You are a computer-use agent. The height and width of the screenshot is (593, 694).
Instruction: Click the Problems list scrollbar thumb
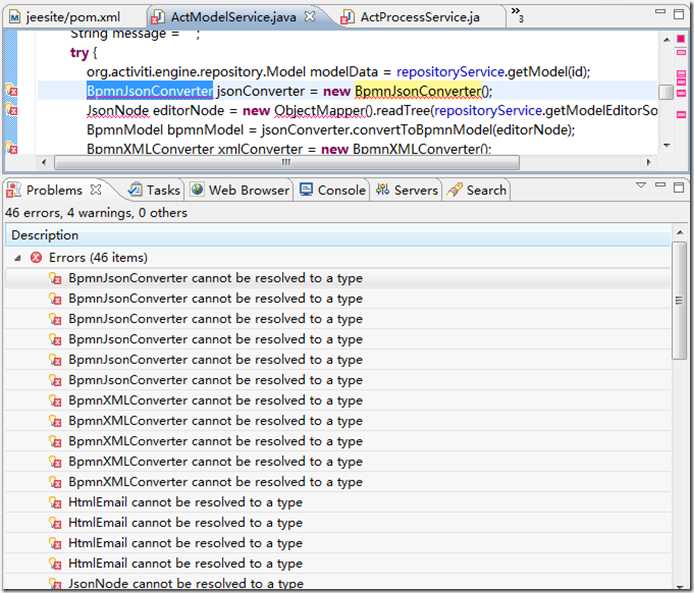point(679,301)
